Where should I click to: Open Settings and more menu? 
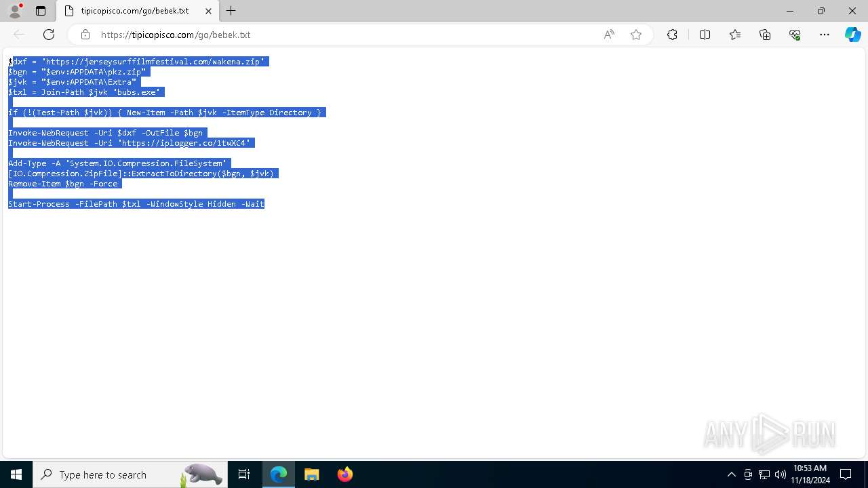coord(825,35)
